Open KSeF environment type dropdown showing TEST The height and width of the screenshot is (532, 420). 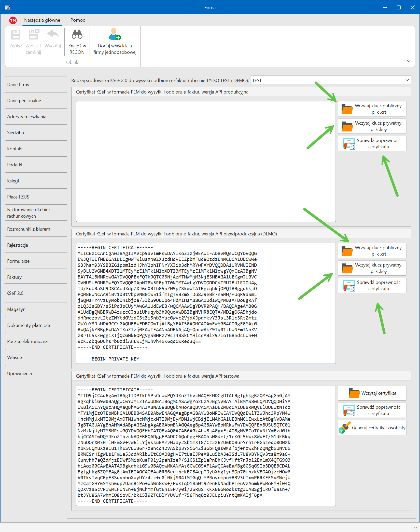[331, 81]
